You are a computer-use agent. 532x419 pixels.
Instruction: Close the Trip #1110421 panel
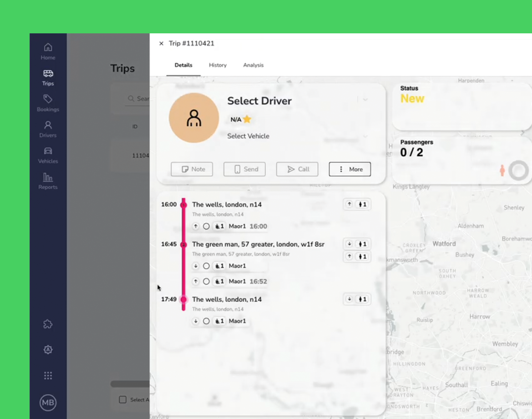[161, 43]
